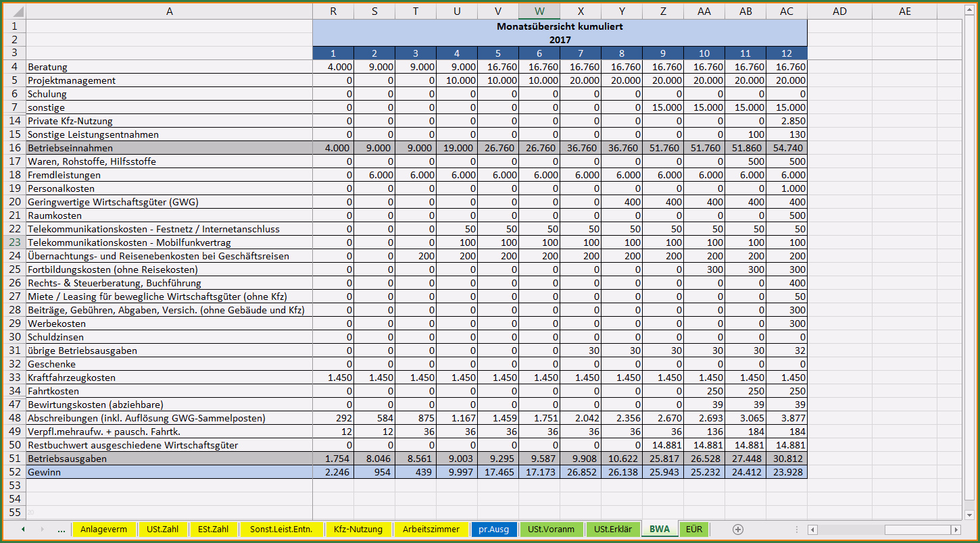Add a new sheet with plus icon

tap(738, 529)
